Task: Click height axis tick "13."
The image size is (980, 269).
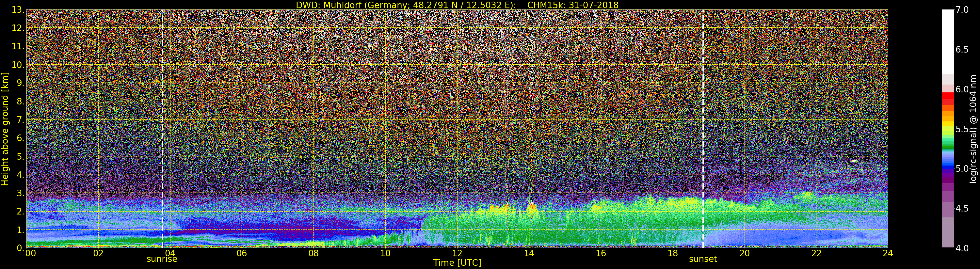Action: point(18,10)
